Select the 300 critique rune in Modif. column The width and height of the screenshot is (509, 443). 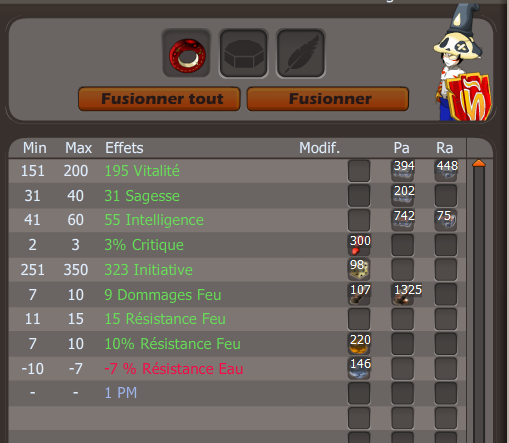pyautogui.click(x=359, y=245)
